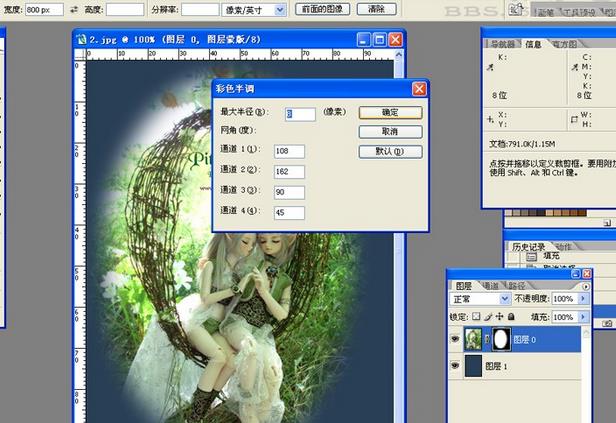
Task: Minimize the Layers palette window
Action: [576, 273]
